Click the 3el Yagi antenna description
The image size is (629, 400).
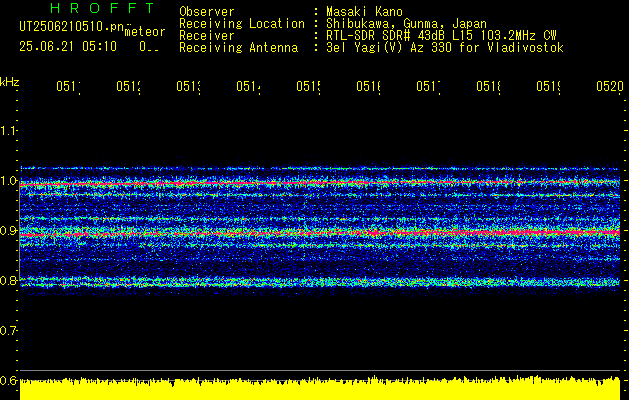(445, 48)
